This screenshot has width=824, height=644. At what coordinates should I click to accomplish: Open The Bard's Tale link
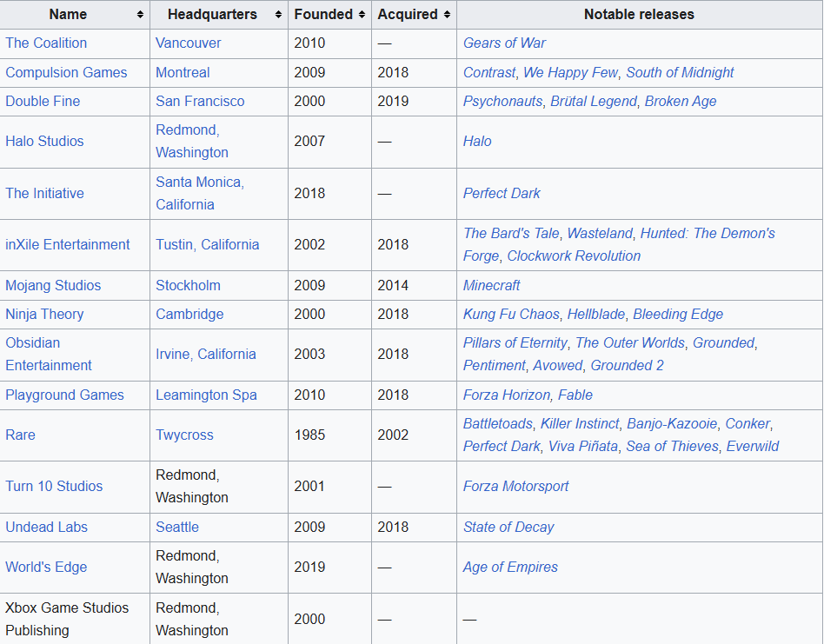[511, 234]
